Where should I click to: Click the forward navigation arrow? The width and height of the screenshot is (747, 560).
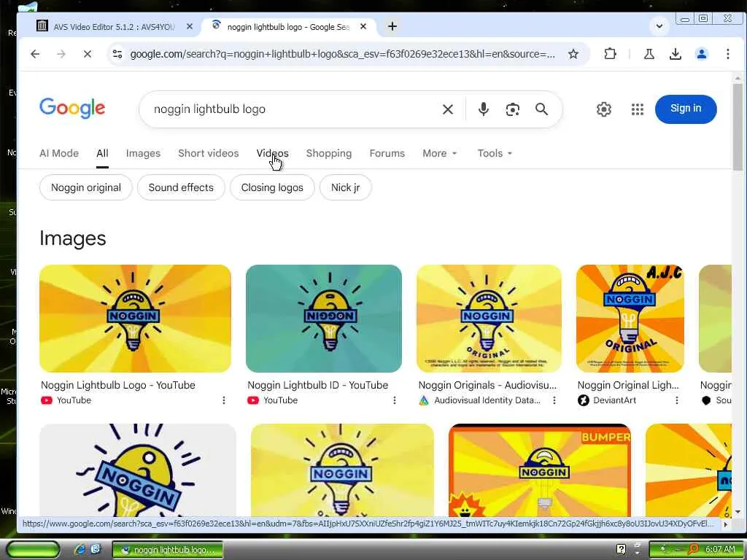61,54
